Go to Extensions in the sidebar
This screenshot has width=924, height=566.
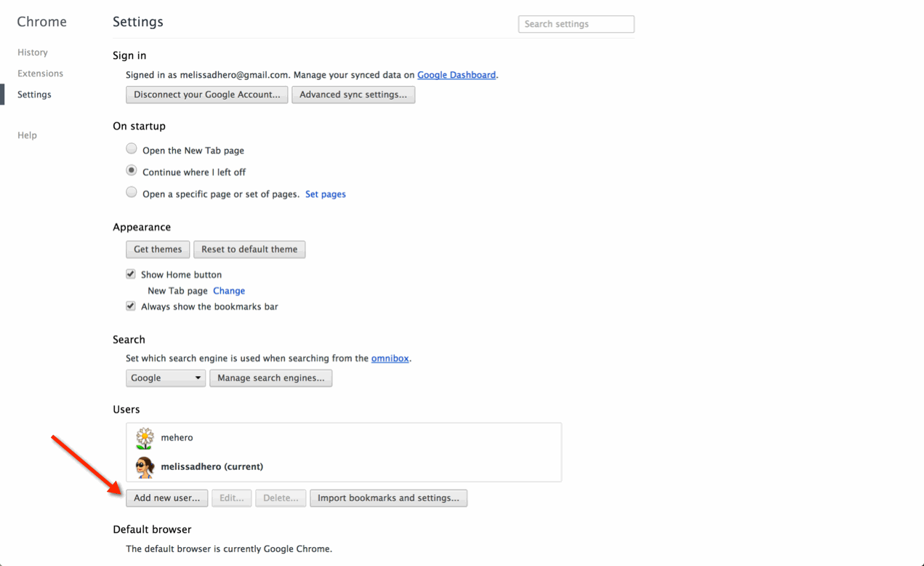(x=41, y=73)
